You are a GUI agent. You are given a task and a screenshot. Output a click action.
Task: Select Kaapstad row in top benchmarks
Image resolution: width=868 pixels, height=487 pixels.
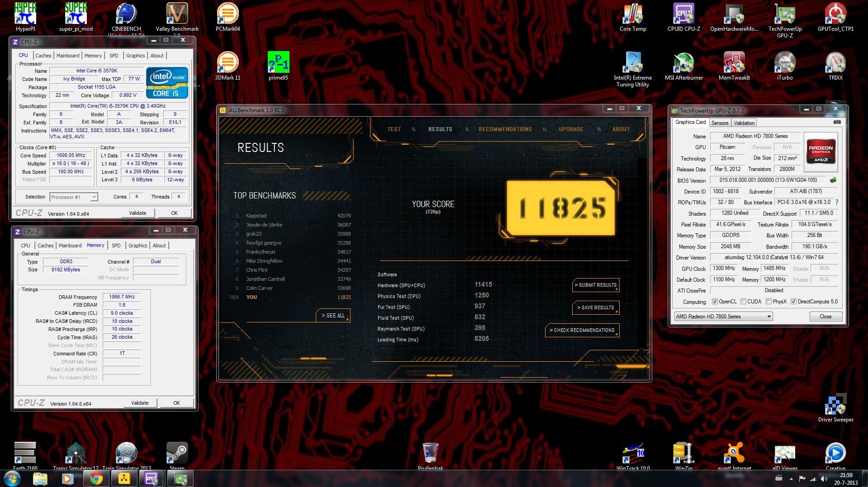coord(293,216)
